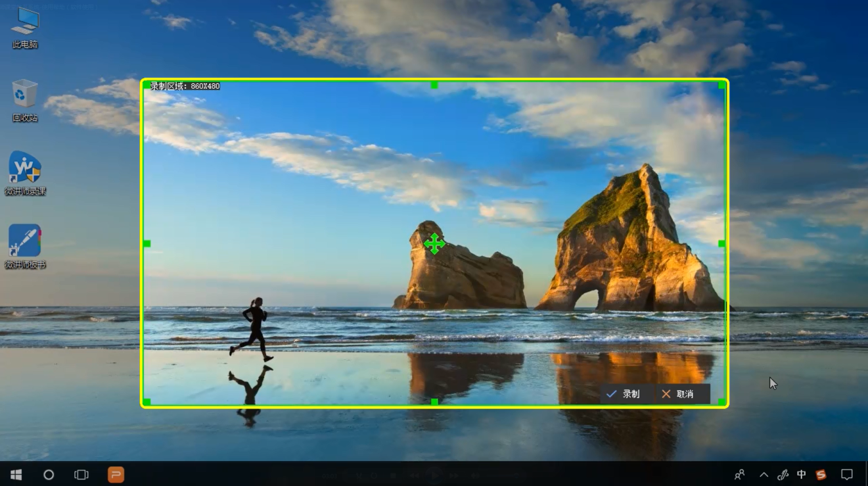868x486 pixels.
Task: Open Task View on taskbar
Action: click(x=81, y=474)
